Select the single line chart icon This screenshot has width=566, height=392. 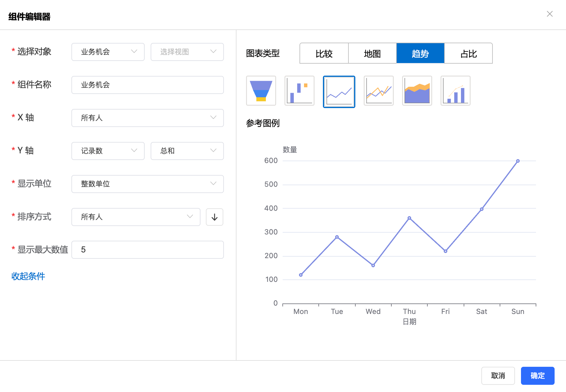click(x=339, y=92)
